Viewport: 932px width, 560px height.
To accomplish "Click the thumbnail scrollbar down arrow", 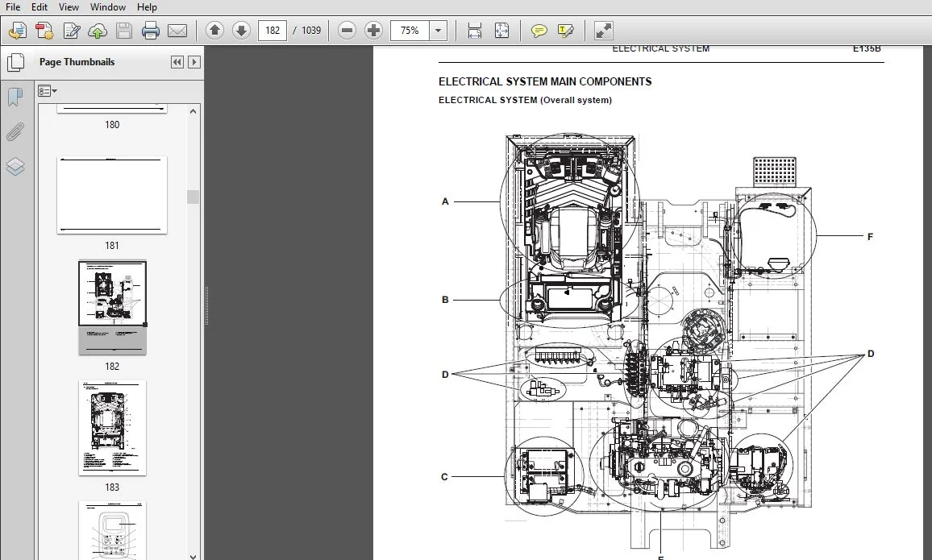I will click(193, 557).
